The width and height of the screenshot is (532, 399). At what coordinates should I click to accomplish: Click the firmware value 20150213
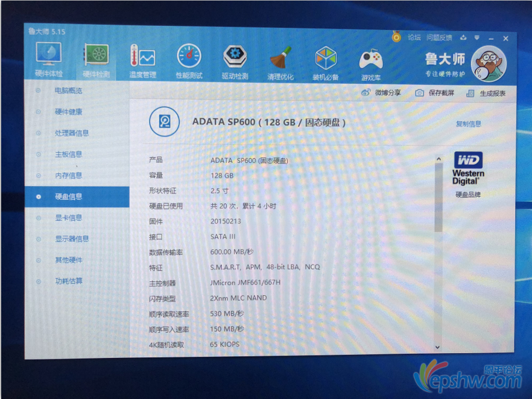[x=226, y=222]
